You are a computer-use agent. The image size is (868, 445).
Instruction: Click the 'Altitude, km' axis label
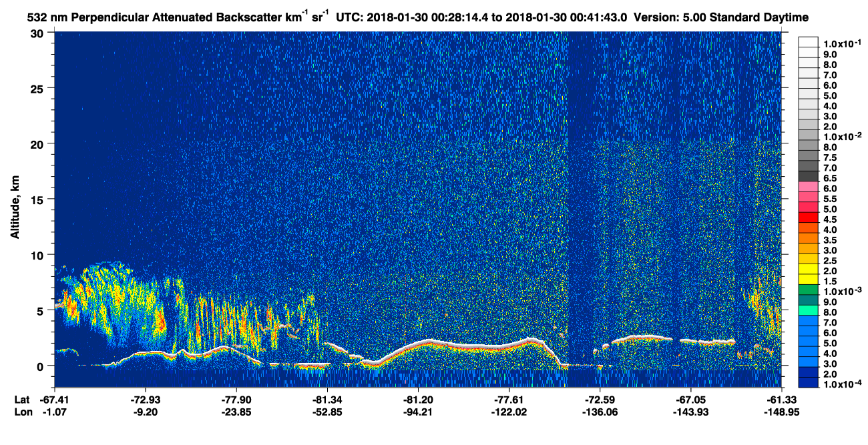[15, 209]
